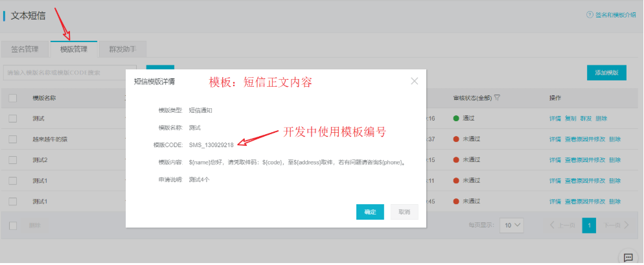Click 未通过 status in the 越来越牛的猿 row
The width and height of the screenshot is (644, 265).
[472, 139]
